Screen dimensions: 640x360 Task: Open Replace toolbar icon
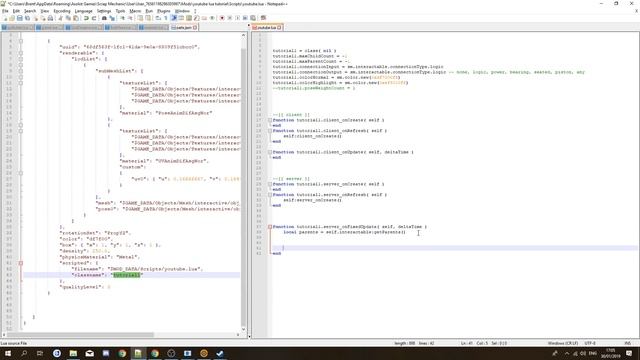112,18
